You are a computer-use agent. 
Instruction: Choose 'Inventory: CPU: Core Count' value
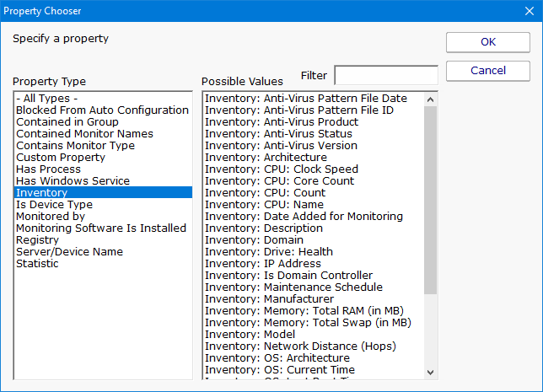pos(281,181)
